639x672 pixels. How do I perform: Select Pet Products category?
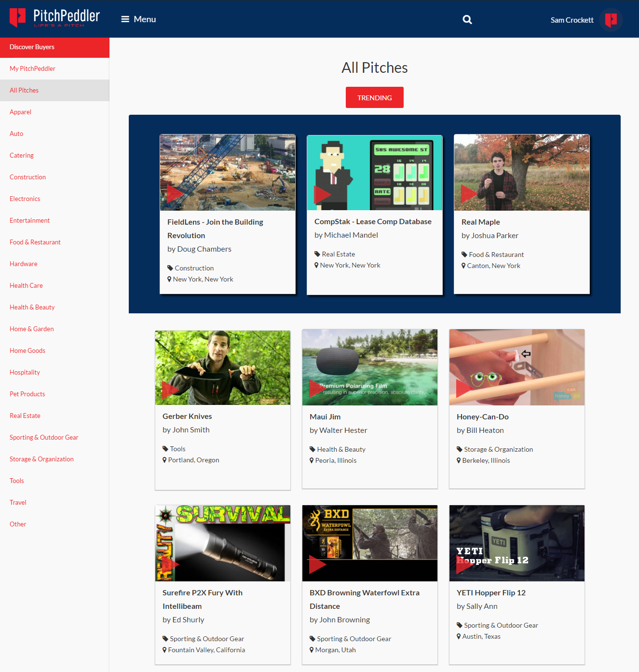pos(54,394)
